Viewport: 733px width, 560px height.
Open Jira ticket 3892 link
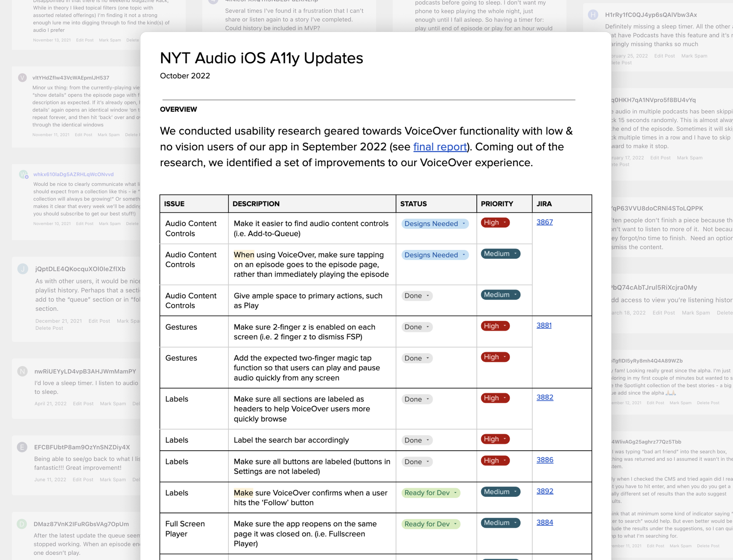544,491
